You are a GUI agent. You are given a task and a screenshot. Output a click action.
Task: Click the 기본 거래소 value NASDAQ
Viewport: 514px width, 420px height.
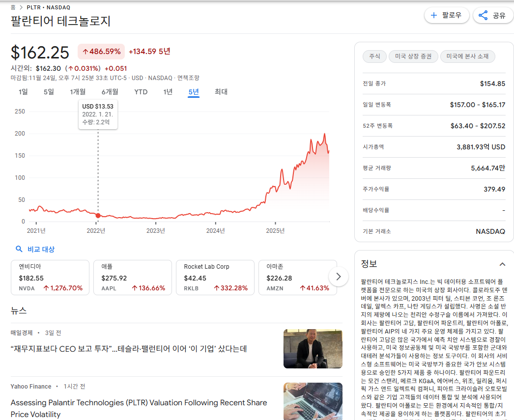(x=490, y=231)
